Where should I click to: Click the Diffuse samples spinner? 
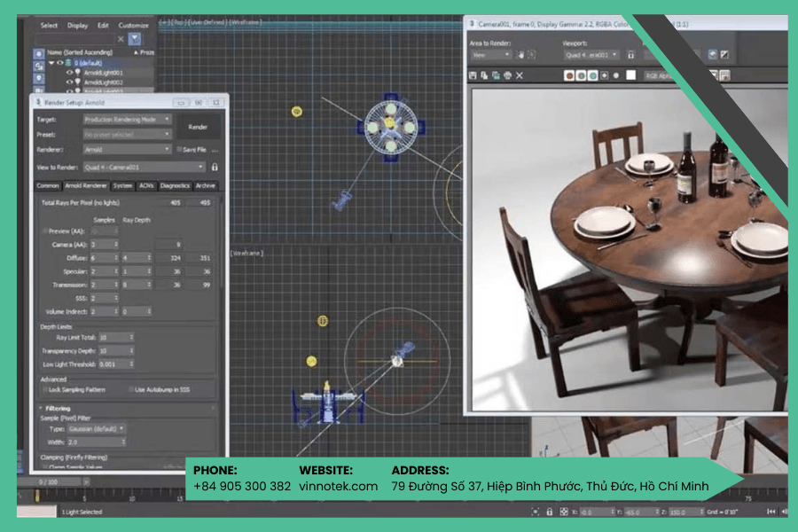[x=105, y=258]
